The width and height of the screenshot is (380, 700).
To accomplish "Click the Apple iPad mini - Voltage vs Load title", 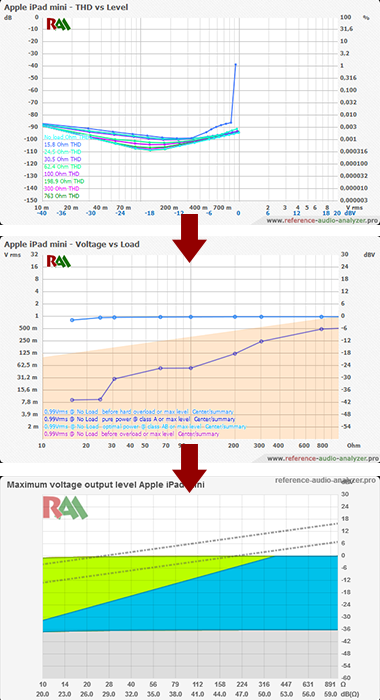I will tap(72, 244).
